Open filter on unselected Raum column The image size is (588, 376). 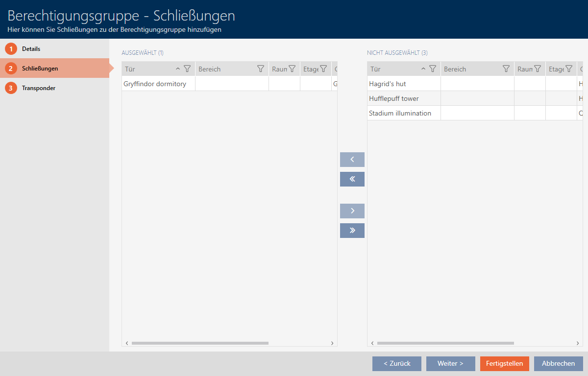point(538,69)
